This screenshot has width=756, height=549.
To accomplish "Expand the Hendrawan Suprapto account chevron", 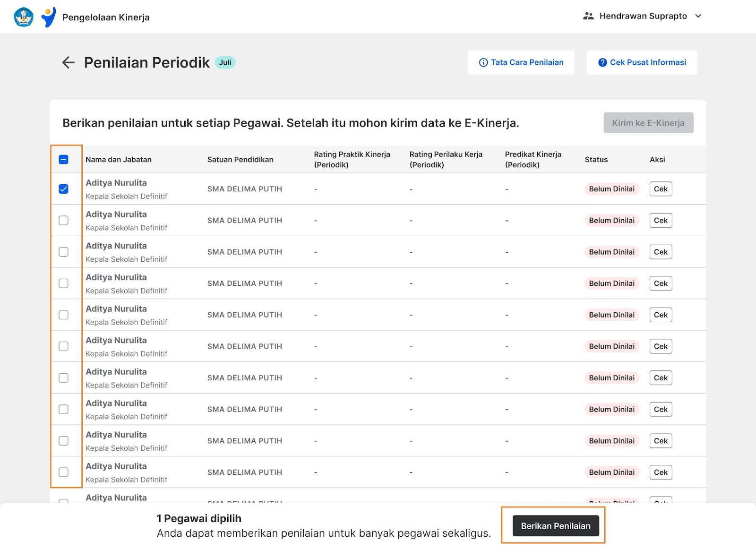I will point(698,16).
